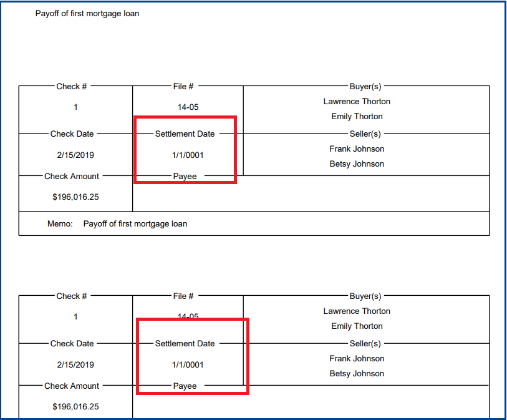
Task: Click 'Check Amount' label in lower stub
Action: pos(72,386)
